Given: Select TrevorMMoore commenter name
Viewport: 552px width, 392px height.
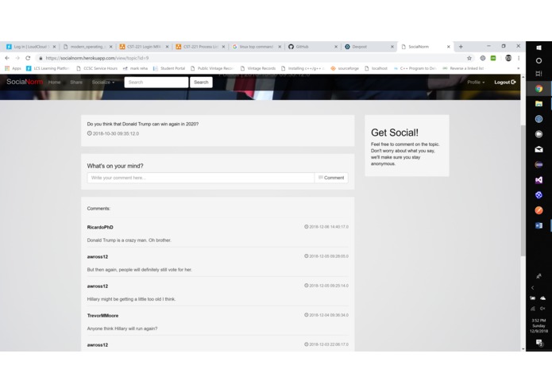Looking at the screenshot, I should pyautogui.click(x=102, y=315).
